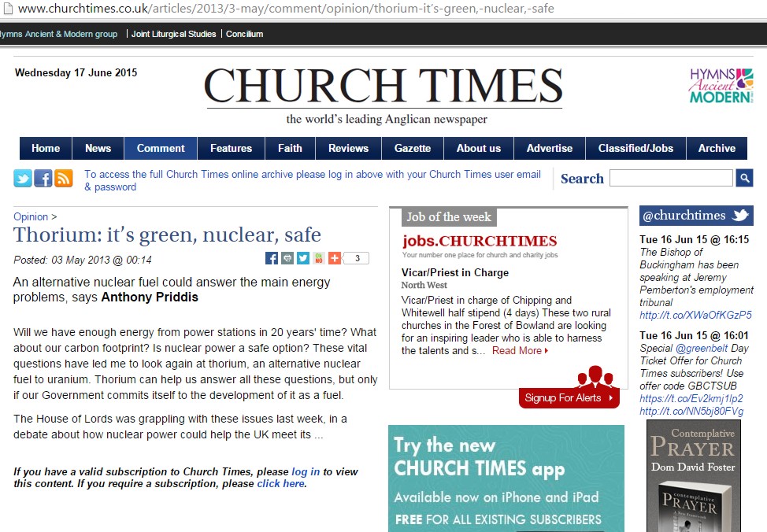Viewport: 767px width, 532px height.
Task: Click the 'click here' subscription link
Action: [x=281, y=483]
